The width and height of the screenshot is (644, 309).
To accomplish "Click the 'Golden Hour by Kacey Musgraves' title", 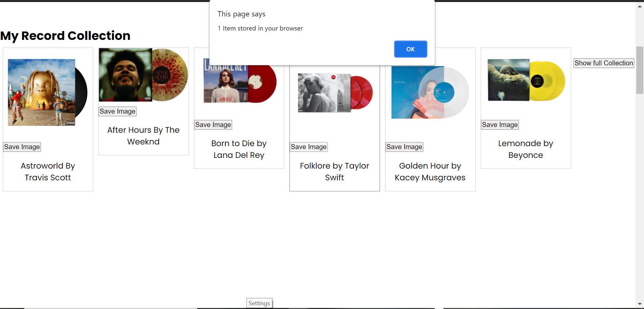I will click(430, 172).
